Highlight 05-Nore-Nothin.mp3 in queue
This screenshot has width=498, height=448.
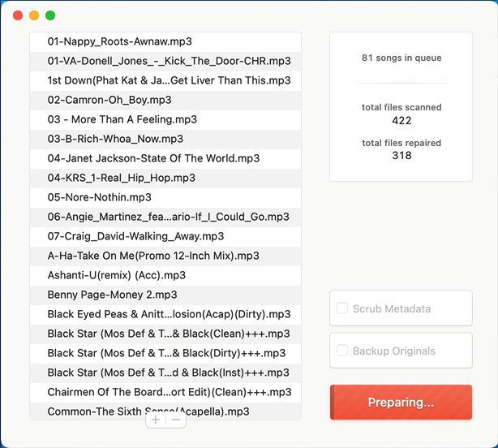click(x=99, y=197)
